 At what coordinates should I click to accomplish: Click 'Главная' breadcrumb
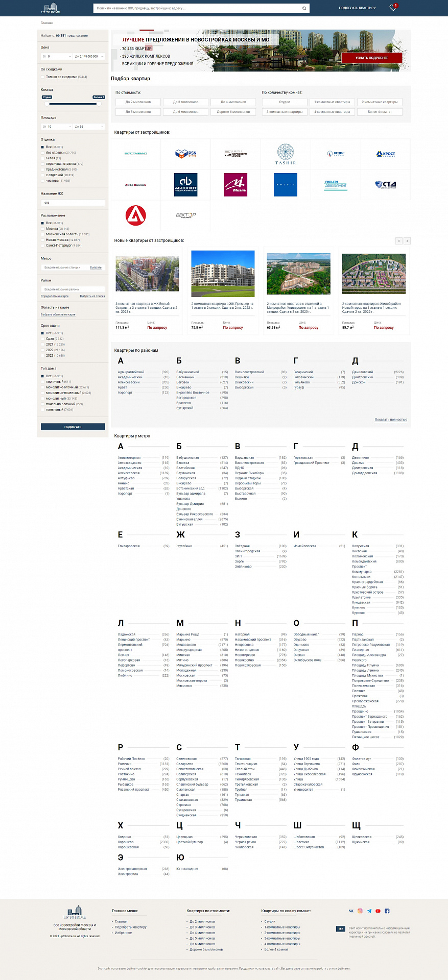coord(47,23)
